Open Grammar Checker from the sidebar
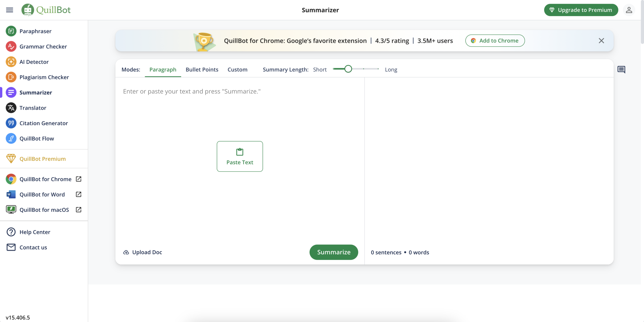The image size is (644, 322). [x=43, y=47]
